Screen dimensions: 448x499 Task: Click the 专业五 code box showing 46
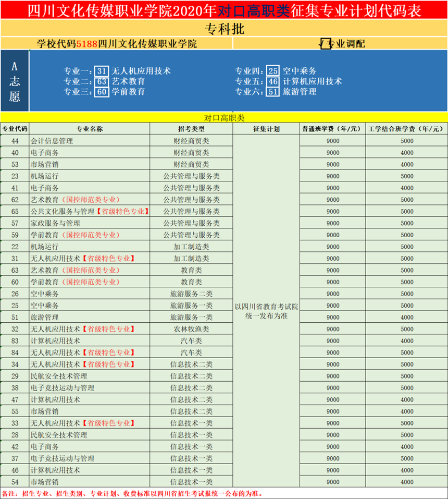[273, 81]
